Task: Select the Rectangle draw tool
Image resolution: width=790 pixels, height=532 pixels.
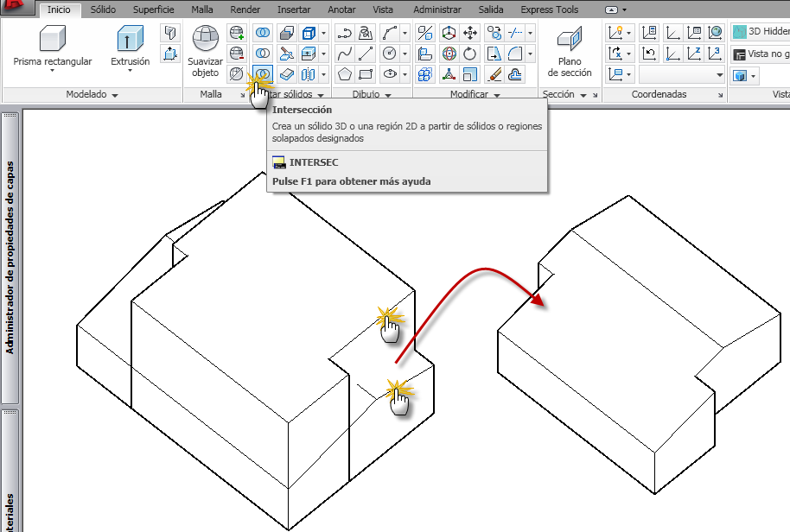Action: pyautogui.click(x=366, y=74)
